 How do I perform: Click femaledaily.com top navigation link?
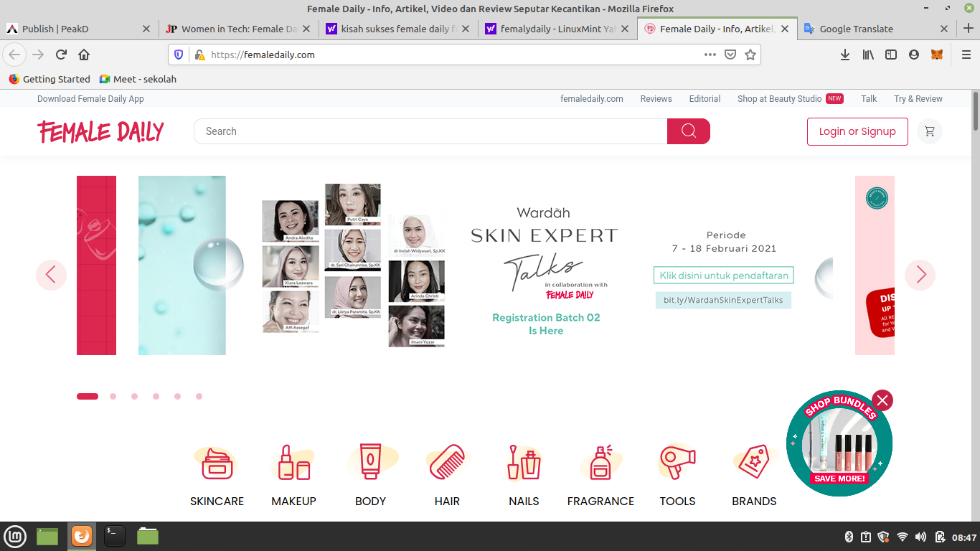pyautogui.click(x=592, y=99)
